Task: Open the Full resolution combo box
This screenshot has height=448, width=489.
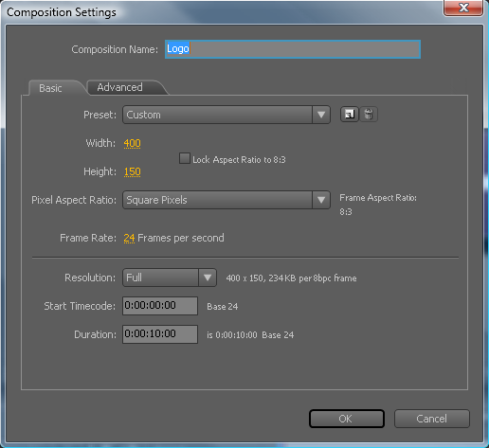Action: click(170, 278)
